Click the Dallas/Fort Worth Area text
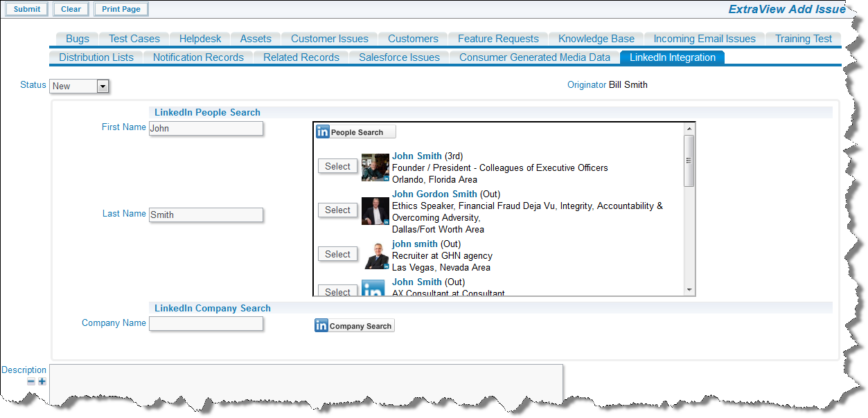The height and width of the screenshot is (418, 868). click(438, 230)
